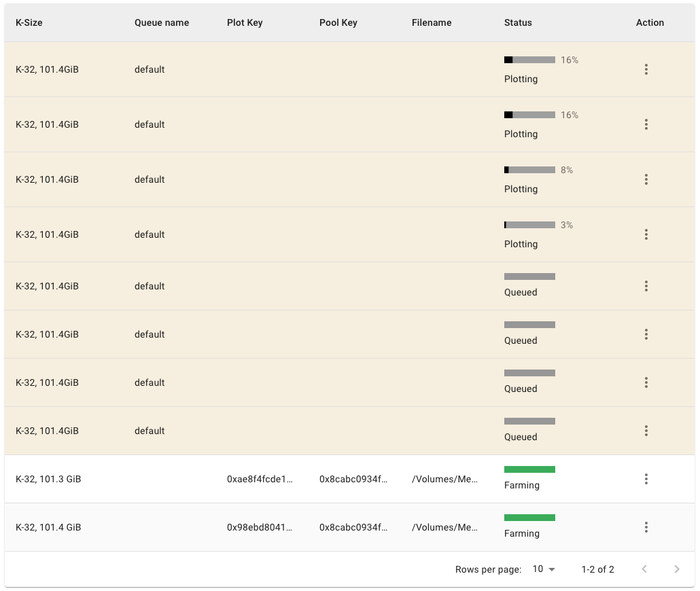Viewport: 700px width, 591px height.
Task: Open actions menu for 101.4 GiB farming plot
Action: pyautogui.click(x=646, y=527)
